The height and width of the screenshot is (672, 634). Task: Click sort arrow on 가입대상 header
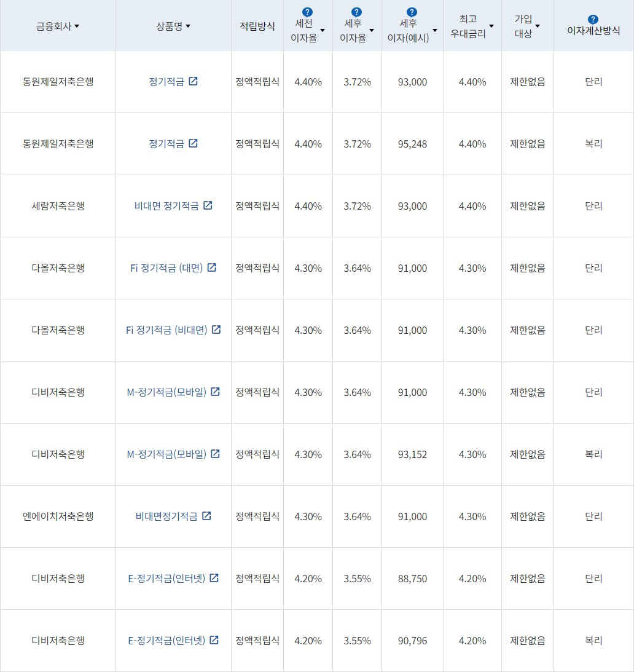538,26
